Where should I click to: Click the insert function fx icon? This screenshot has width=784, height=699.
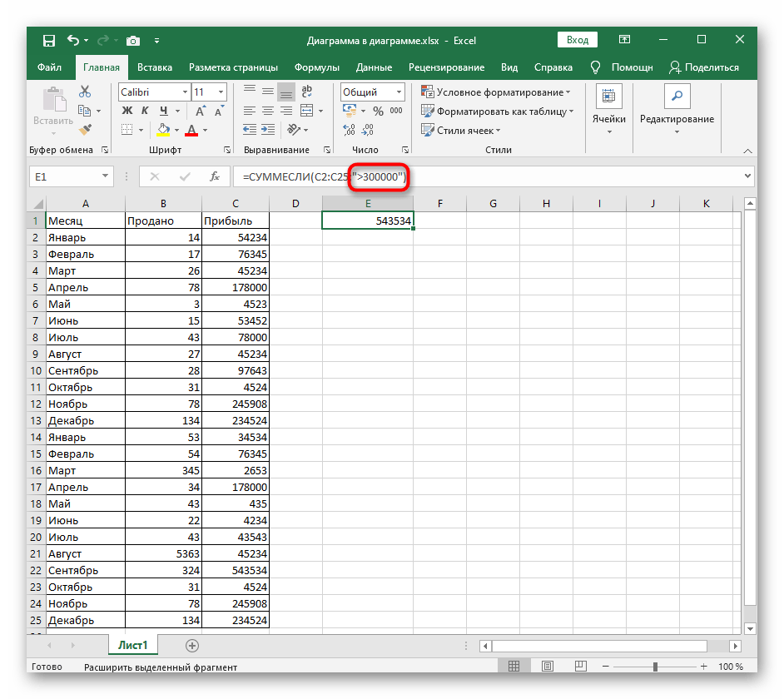coord(214,176)
